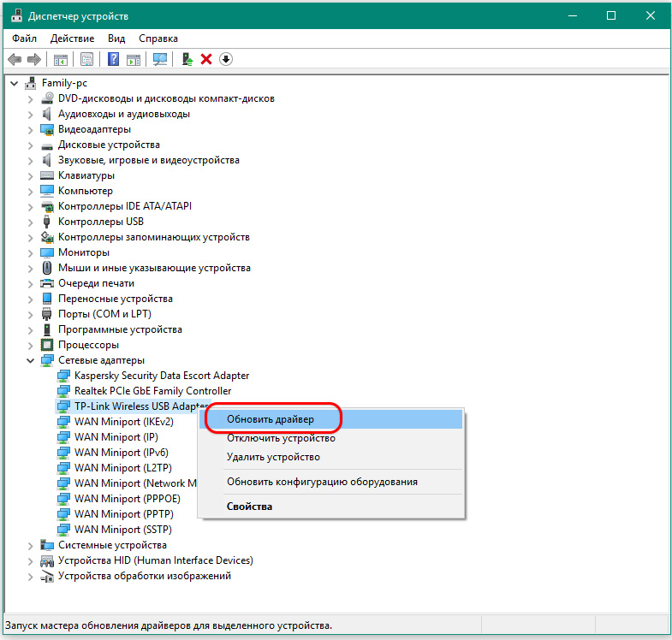Collapse the Family-pc root node

click(x=15, y=83)
